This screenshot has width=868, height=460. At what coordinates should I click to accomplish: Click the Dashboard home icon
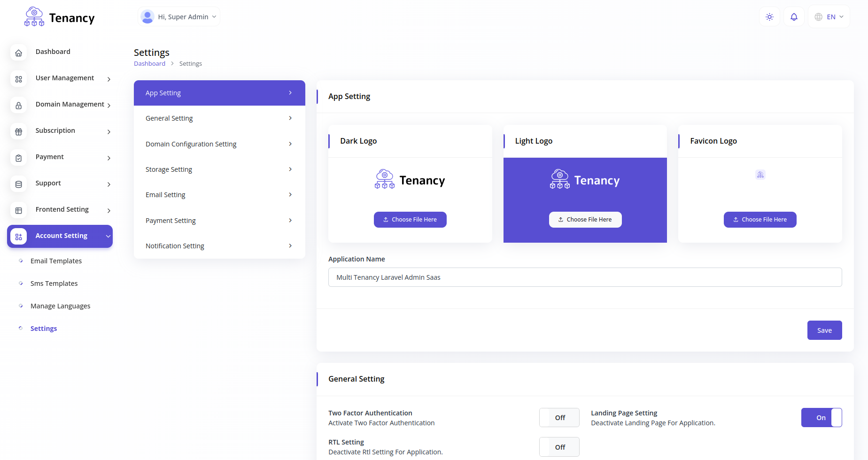19,53
